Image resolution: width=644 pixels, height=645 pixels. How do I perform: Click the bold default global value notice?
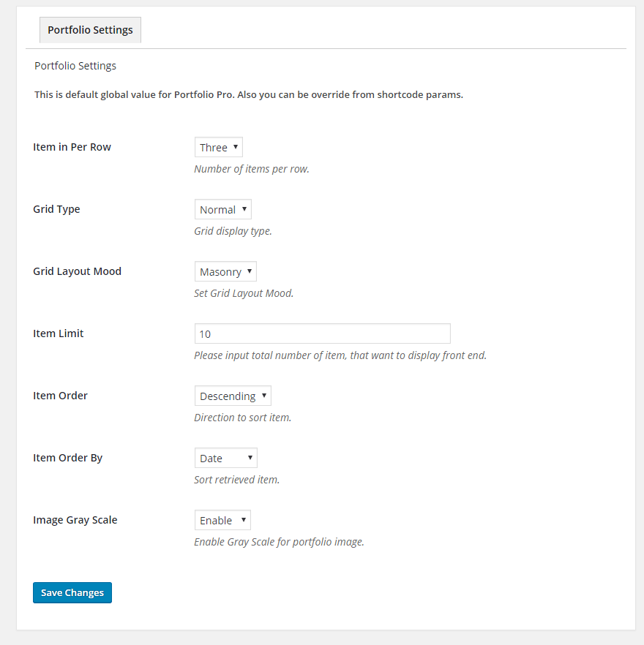pyautogui.click(x=249, y=95)
